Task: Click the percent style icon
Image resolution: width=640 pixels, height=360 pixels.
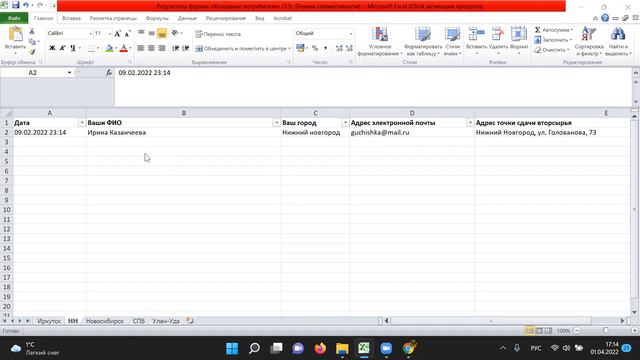Action: (315, 48)
